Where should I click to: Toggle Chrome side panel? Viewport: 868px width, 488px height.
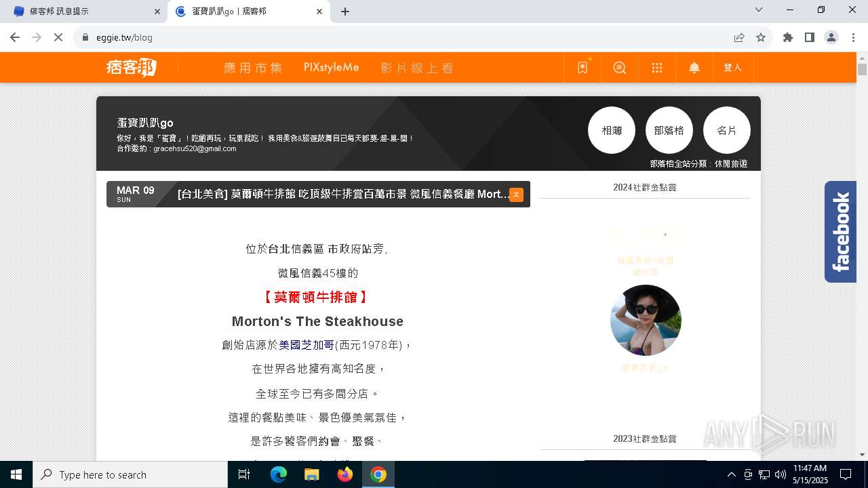coord(810,37)
